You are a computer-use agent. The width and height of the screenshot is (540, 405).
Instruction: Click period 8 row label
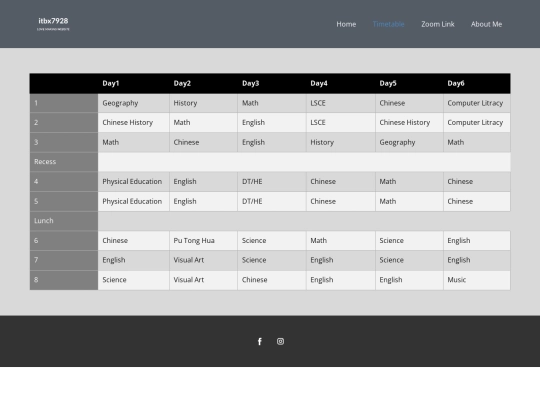coord(64,280)
